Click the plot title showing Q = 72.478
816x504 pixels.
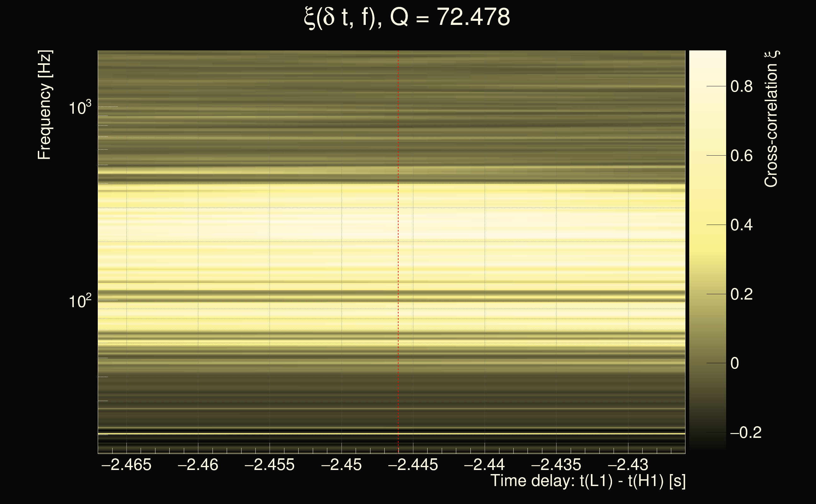point(407,17)
